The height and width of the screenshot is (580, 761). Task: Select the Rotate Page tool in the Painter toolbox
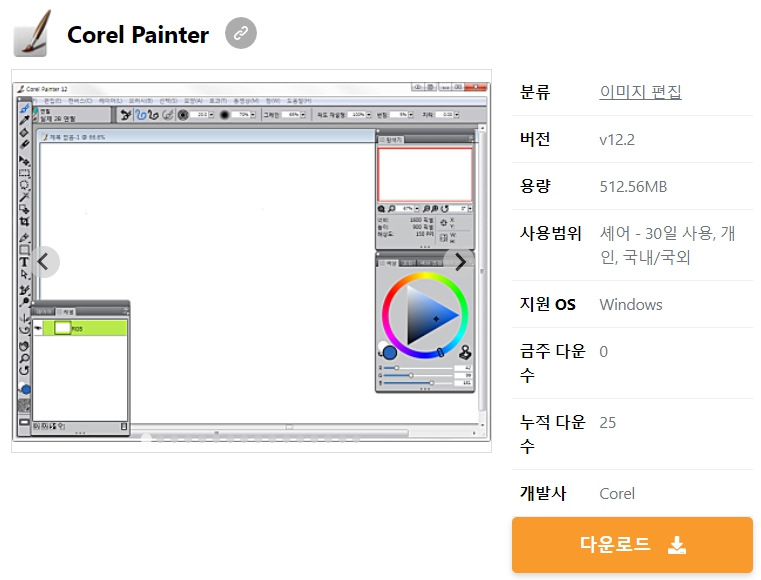24,370
